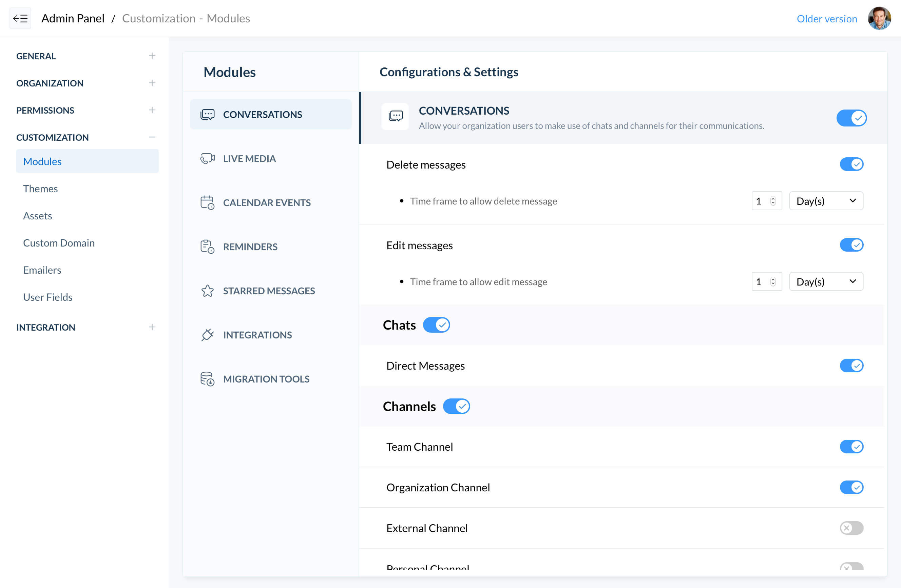
Task: Disable the Delete messages toggle
Action: click(851, 164)
